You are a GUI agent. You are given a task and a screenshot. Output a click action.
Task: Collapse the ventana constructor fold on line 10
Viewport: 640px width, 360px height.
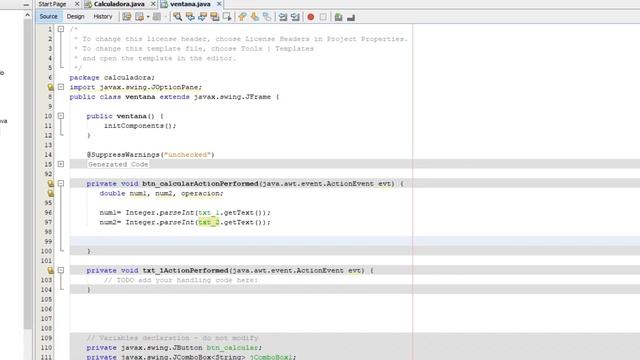(x=61, y=116)
